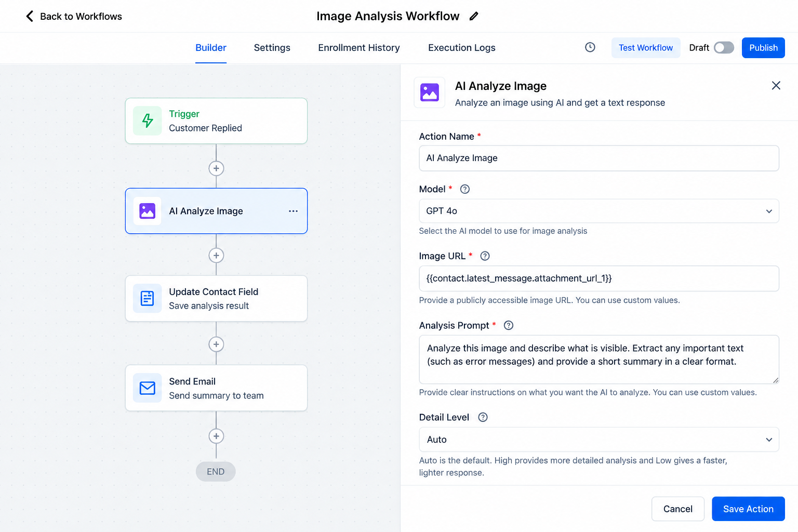The width and height of the screenshot is (798, 532).
Task: Add a step after the Trigger node
Action: (216, 168)
